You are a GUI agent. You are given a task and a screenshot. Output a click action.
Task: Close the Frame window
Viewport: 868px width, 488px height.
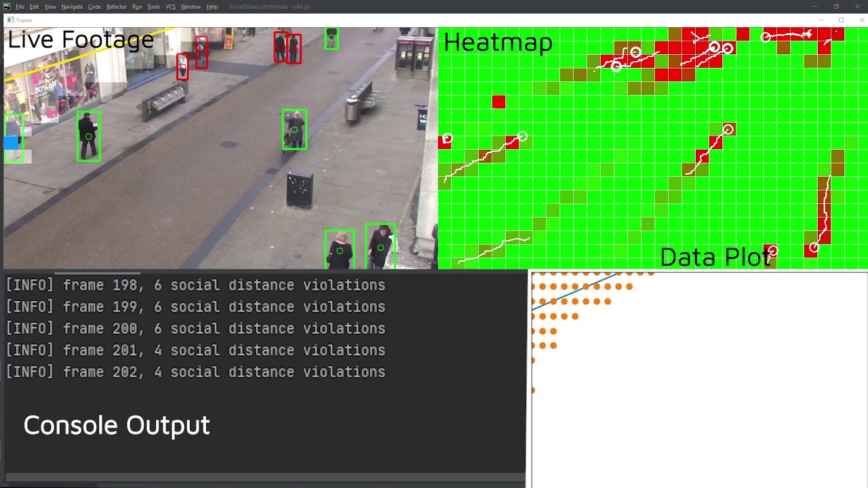tap(861, 20)
